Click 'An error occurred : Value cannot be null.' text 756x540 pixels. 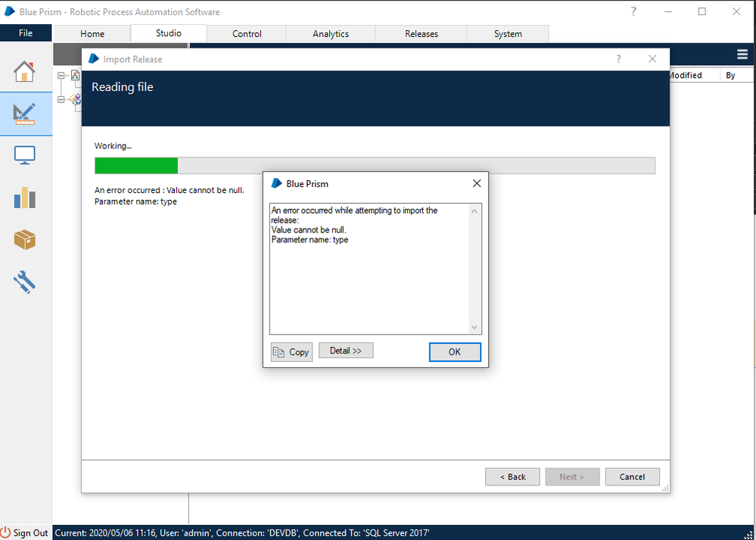[x=170, y=190]
